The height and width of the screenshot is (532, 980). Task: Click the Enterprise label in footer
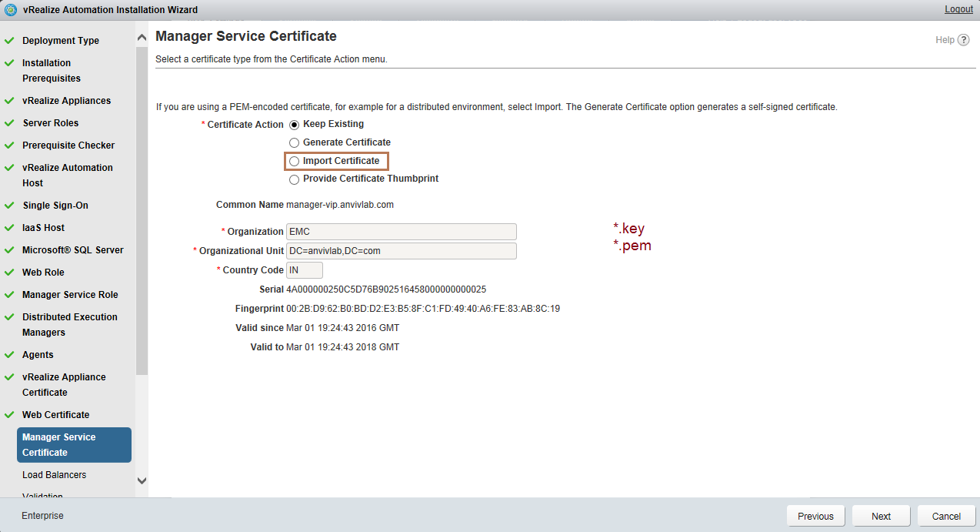42,516
